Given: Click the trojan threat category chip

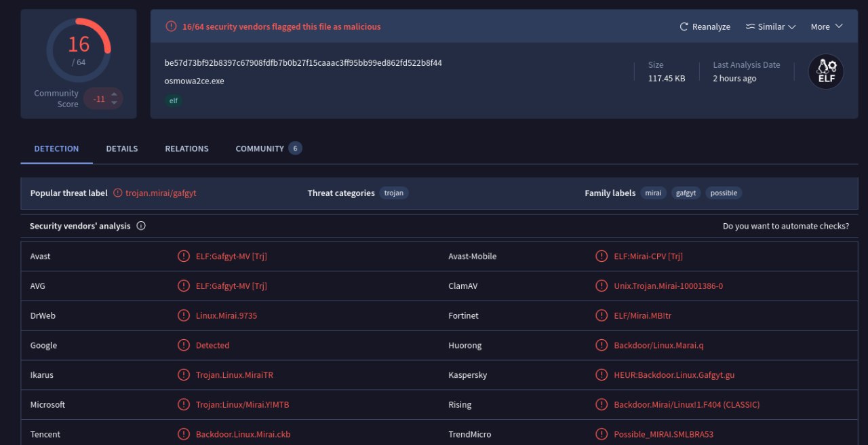Looking at the screenshot, I should 394,193.
